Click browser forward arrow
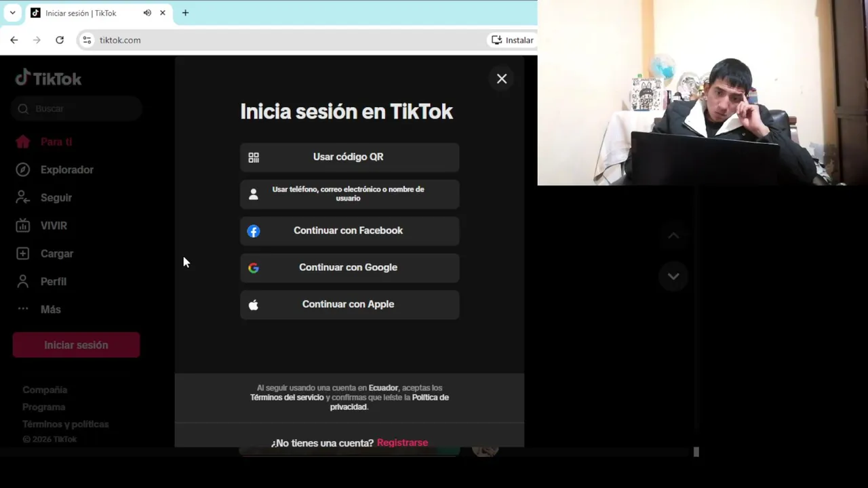The width and height of the screenshot is (868, 488). [37, 40]
